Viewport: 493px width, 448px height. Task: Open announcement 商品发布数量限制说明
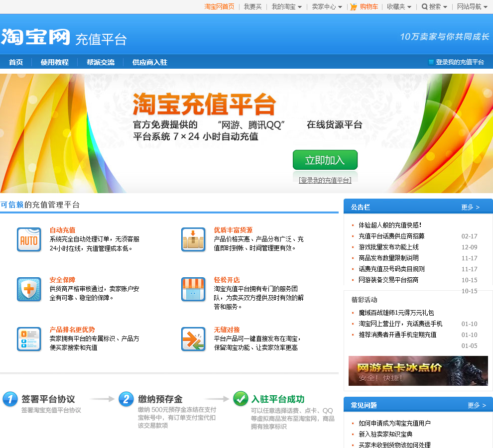[388, 258]
